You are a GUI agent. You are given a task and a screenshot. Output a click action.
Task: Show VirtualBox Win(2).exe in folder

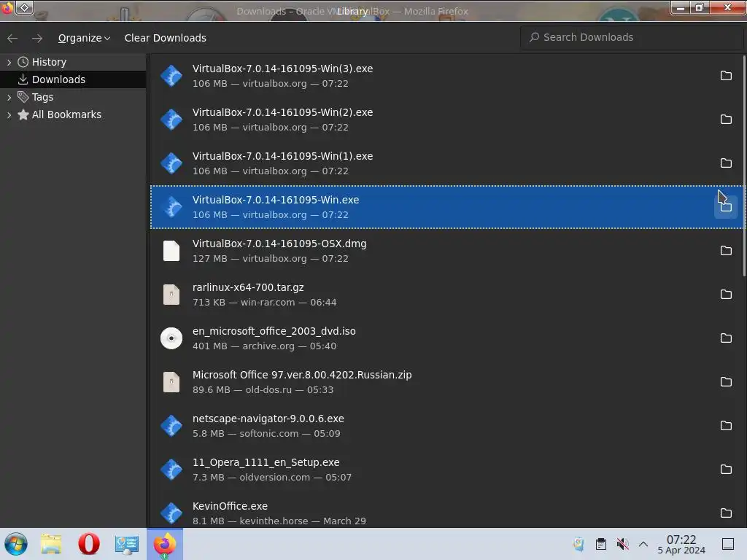pyautogui.click(x=726, y=120)
